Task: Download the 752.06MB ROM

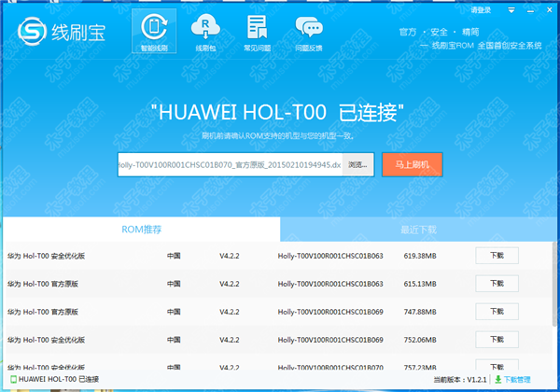Action: (x=497, y=339)
